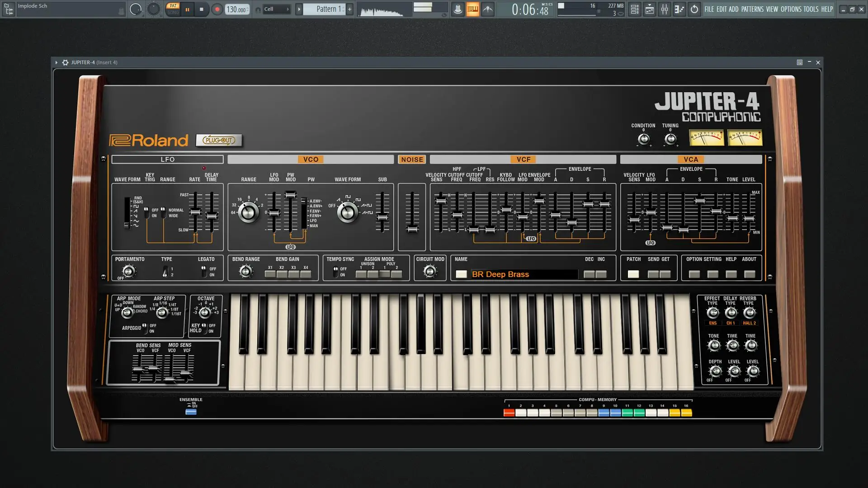
Task: Click the Roland PLUG-OUT badge
Action: (219, 140)
